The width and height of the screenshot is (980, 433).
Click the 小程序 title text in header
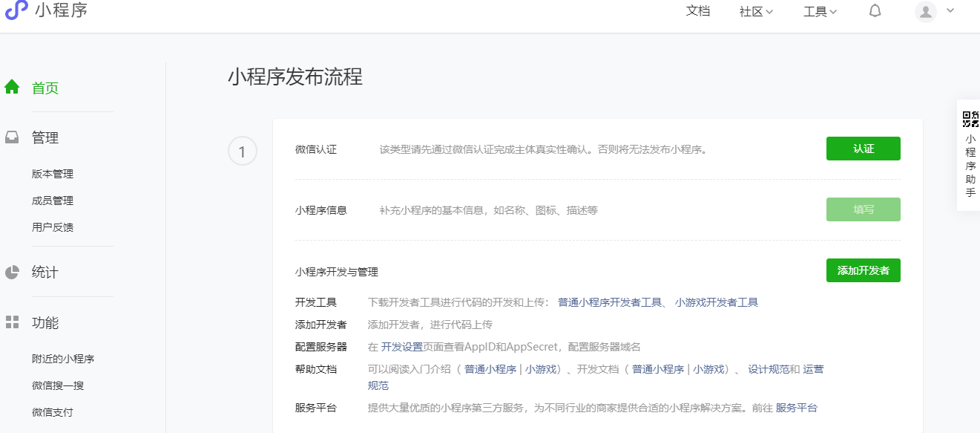[x=61, y=10]
